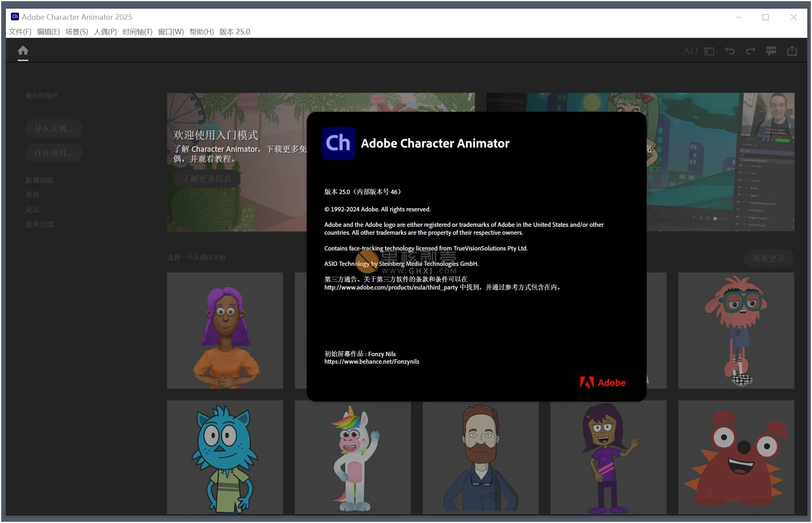Open the 时间轴(T) menu
Image resolution: width=812 pixels, height=523 pixels.
tap(137, 32)
